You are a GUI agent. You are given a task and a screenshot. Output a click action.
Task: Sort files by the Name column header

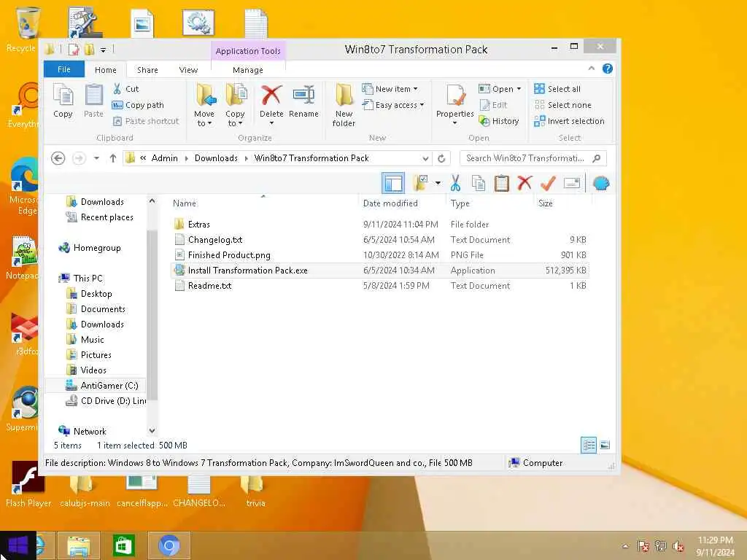pyautogui.click(x=185, y=203)
